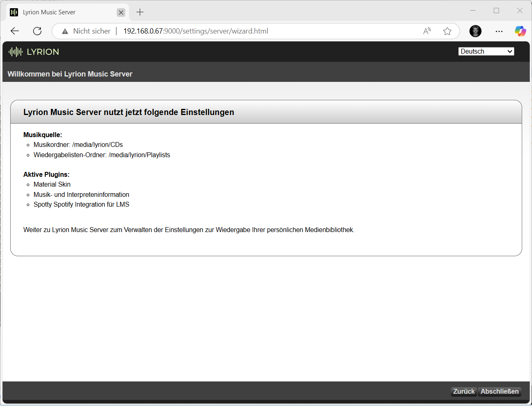Close the Lyrion Music Server tab
The image size is (532, 406).
coord(121,12)
